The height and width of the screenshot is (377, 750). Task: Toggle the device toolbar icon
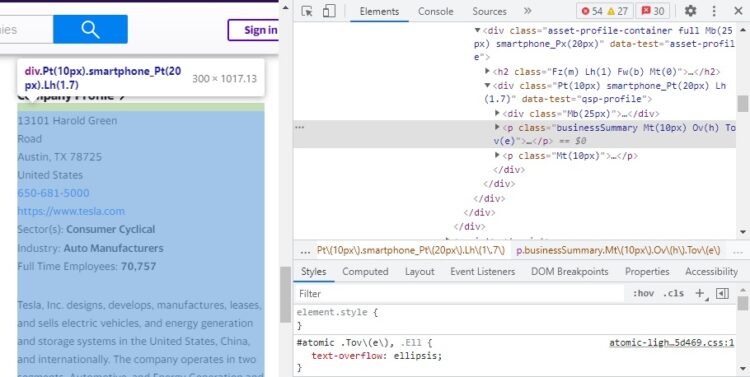[x=329, y=11]
